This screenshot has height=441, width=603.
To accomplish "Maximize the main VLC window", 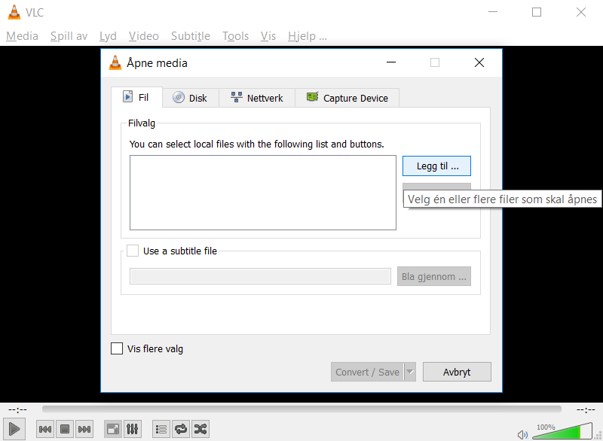I will point(536,12).
